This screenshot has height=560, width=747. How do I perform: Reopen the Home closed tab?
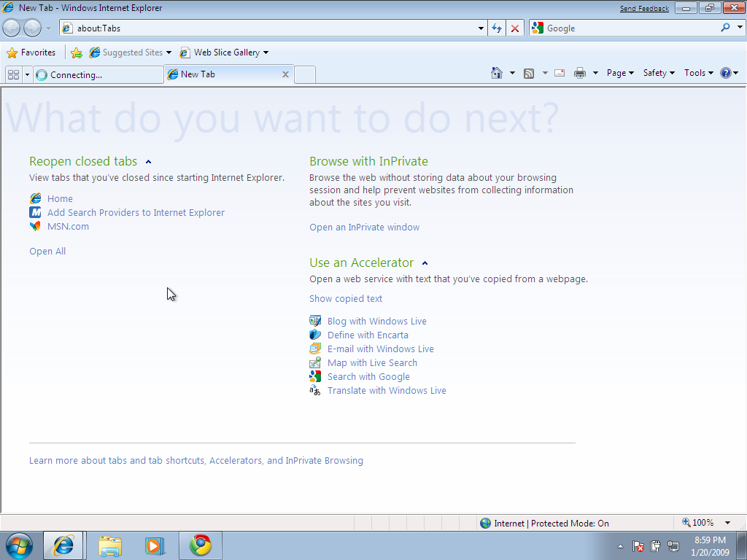pyautogui.click(x=60, y=198)
